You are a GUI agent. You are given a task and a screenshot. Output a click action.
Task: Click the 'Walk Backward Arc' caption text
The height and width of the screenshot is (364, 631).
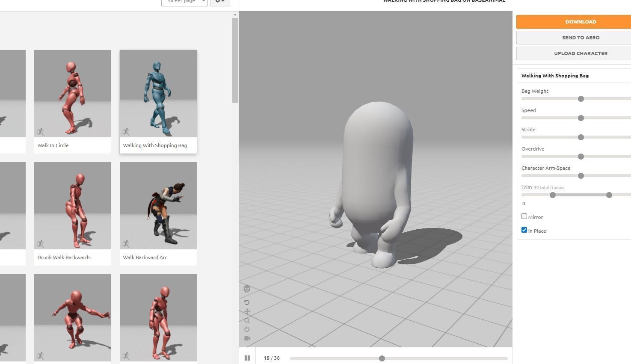point(145,257)
